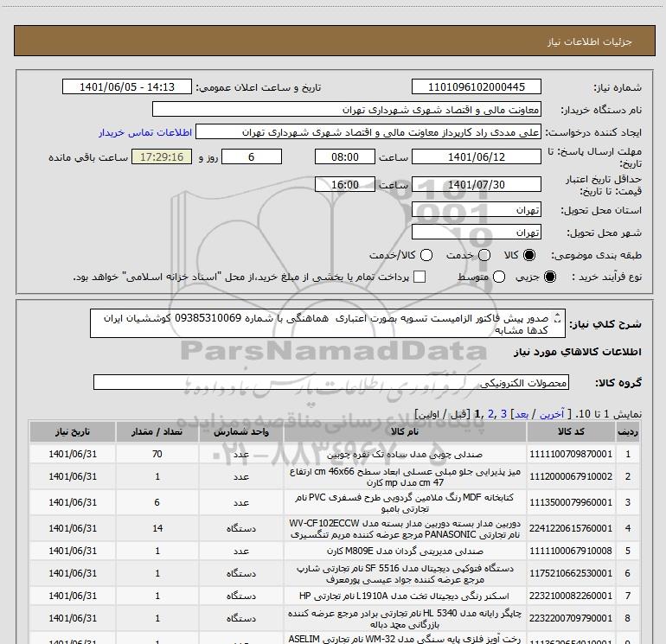Open the next page link بعد

click(x=522, y=413)
